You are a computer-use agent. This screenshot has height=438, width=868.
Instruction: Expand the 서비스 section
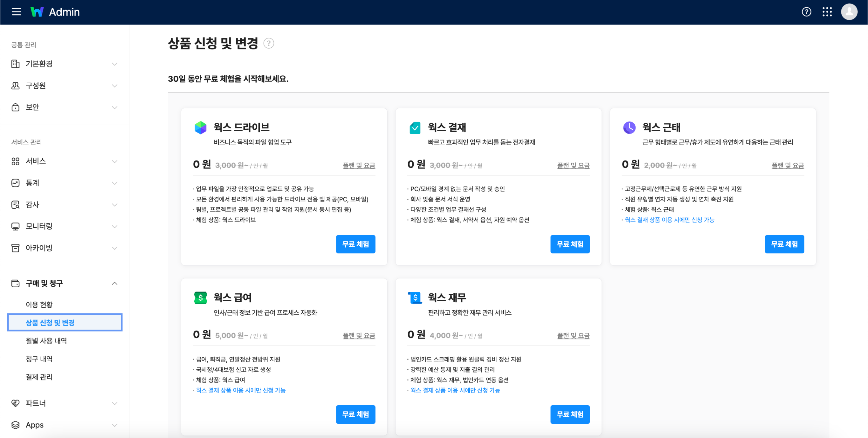tap(115, 161)
